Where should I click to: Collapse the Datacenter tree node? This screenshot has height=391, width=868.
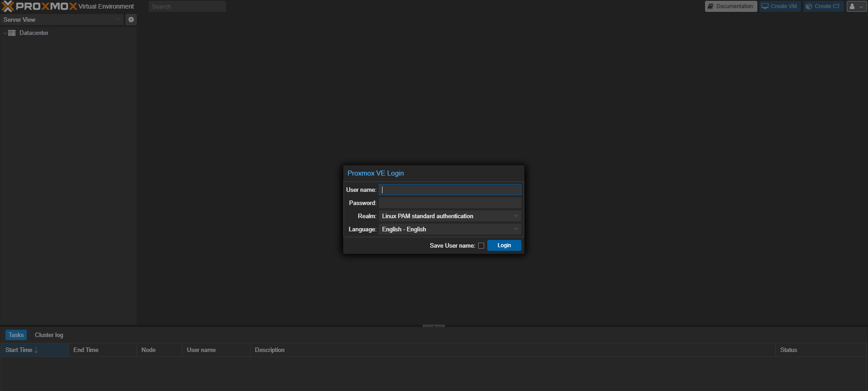tap(5, 33)
